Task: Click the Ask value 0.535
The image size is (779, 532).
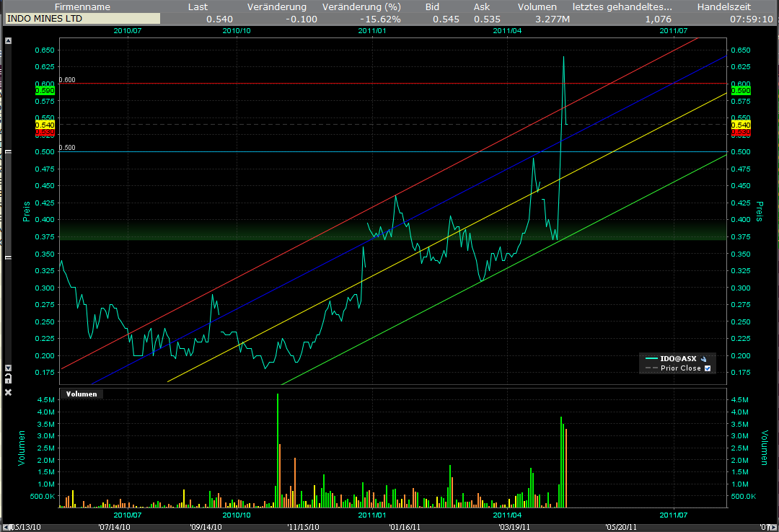Action: (487, 19)
